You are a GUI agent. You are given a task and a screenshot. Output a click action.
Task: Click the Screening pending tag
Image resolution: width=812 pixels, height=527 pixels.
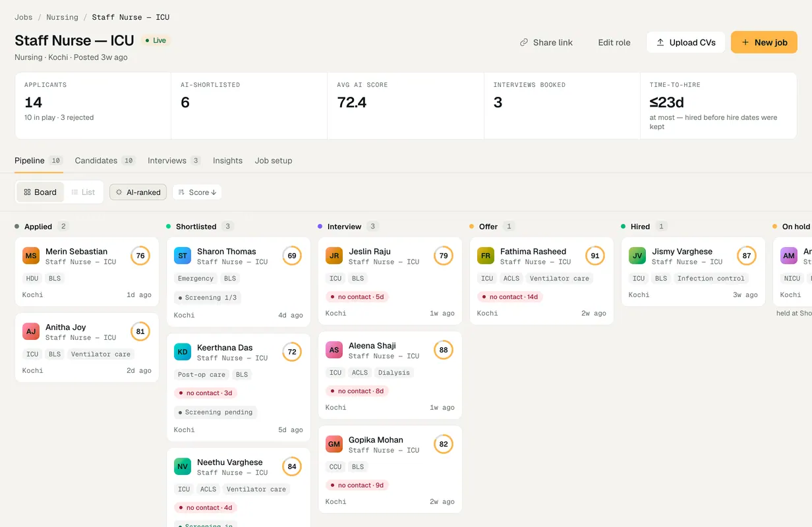click(x=216, y=412)
